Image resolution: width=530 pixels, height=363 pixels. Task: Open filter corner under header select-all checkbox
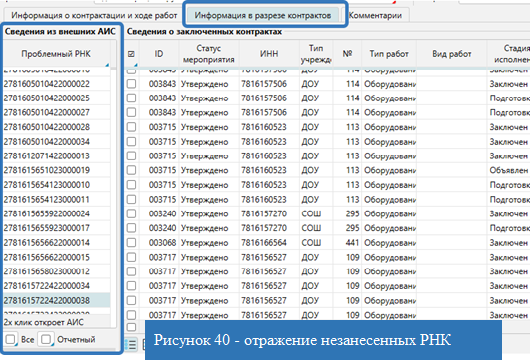pyautogui.click(x=136, y=65)
